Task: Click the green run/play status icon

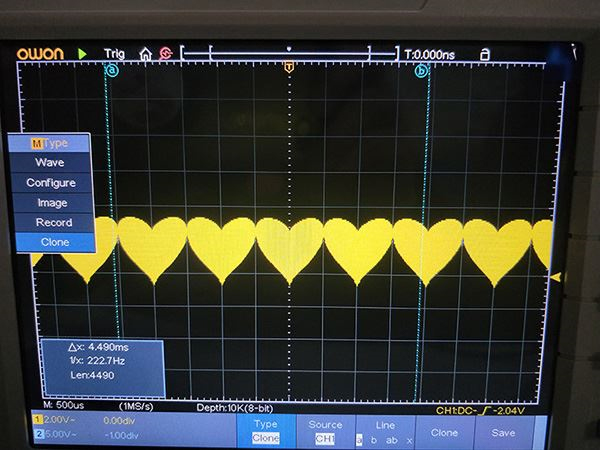Action: tap(83, 52)
